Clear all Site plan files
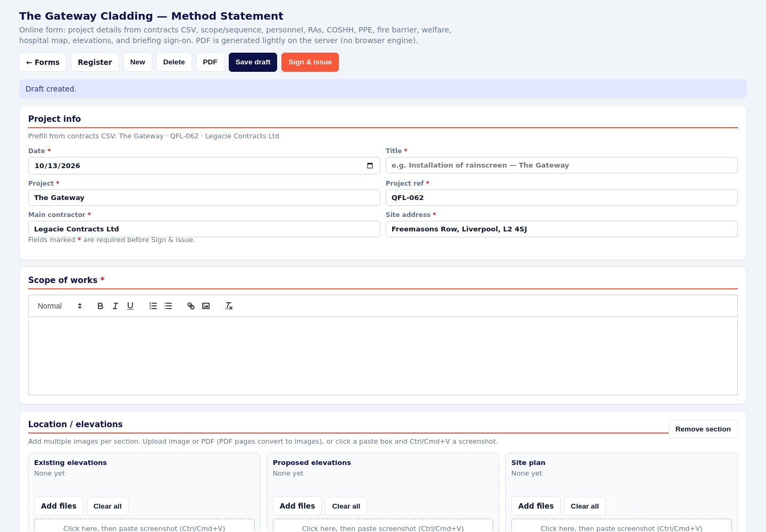766x532 pixels. point(585,506)
